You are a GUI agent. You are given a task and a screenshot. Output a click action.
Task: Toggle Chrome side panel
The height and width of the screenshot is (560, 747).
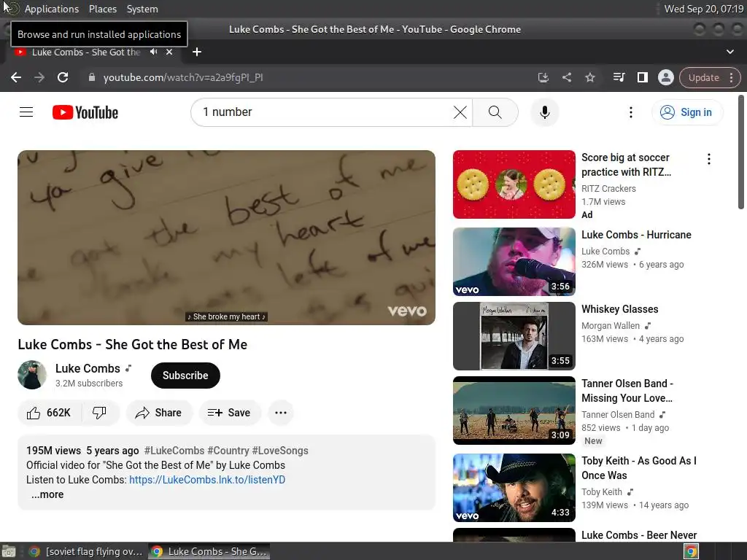[x=642, y=77]
